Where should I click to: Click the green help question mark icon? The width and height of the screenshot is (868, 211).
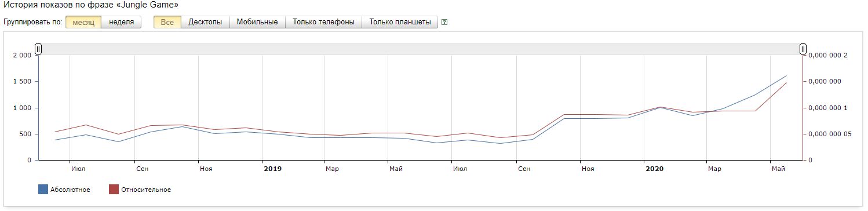click(444, 23)
